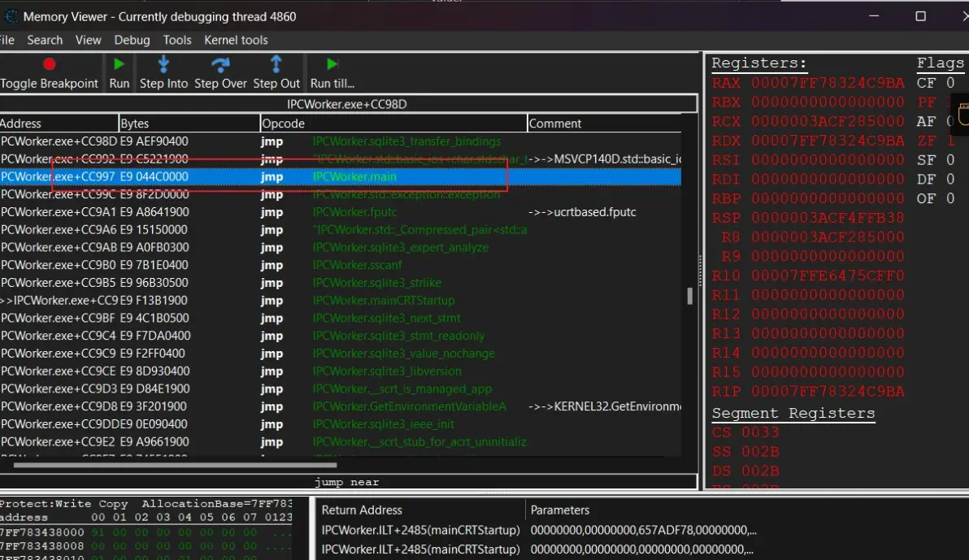The height and width of the screenshot is (560, 969).
Task: Select the IPCWorker.sqlite3_value_nochange row
Action: [x=341, y=354]
